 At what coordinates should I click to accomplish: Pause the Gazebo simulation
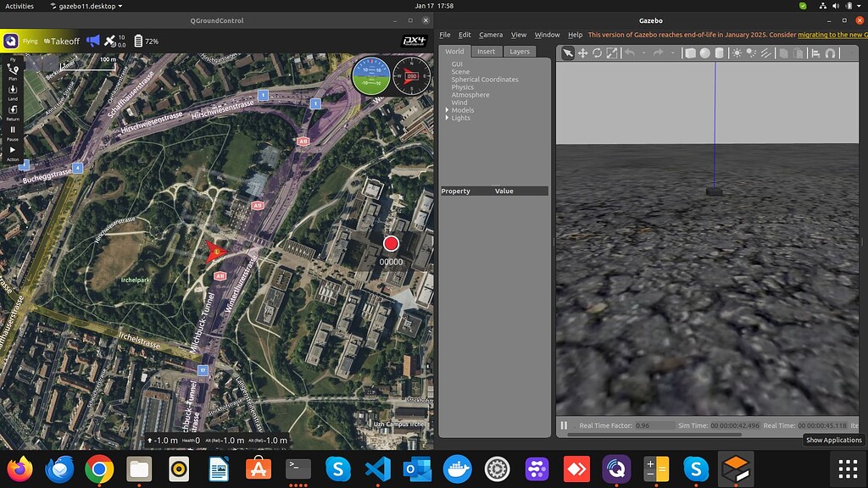click(x=563, y=425)
